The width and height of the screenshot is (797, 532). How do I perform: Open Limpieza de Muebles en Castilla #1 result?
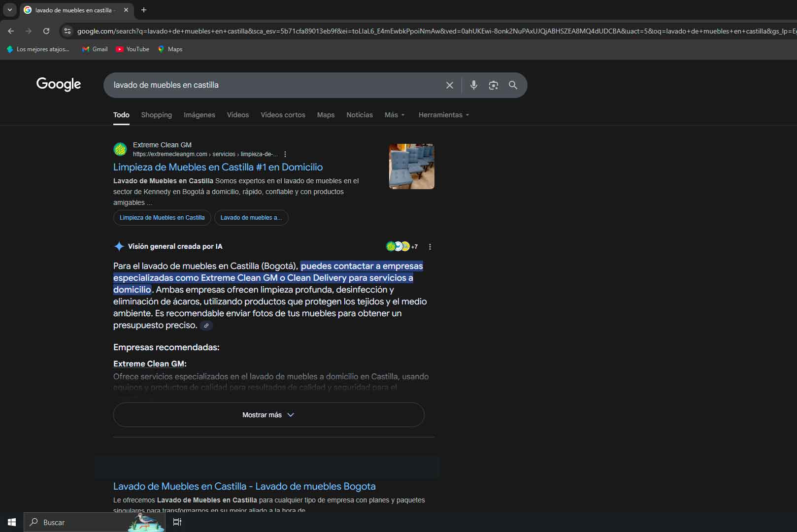(218, 167)
